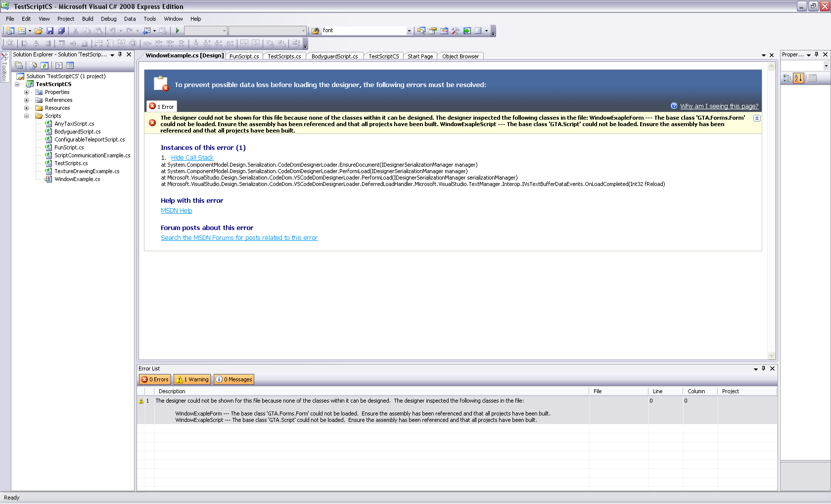The height and width of the screenshot is (504, 831).
Task: Click the Start Debugging green play icon
Action: (x=178, y=31)
